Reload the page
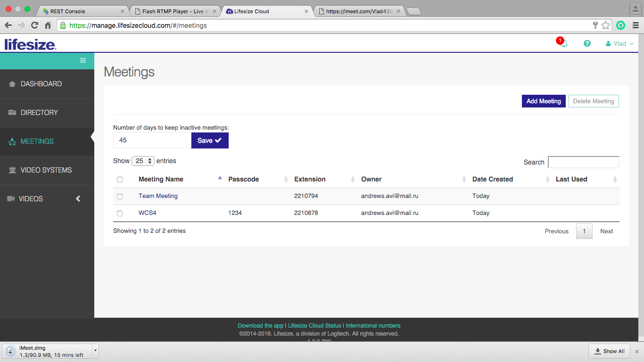 coord(34,25)
